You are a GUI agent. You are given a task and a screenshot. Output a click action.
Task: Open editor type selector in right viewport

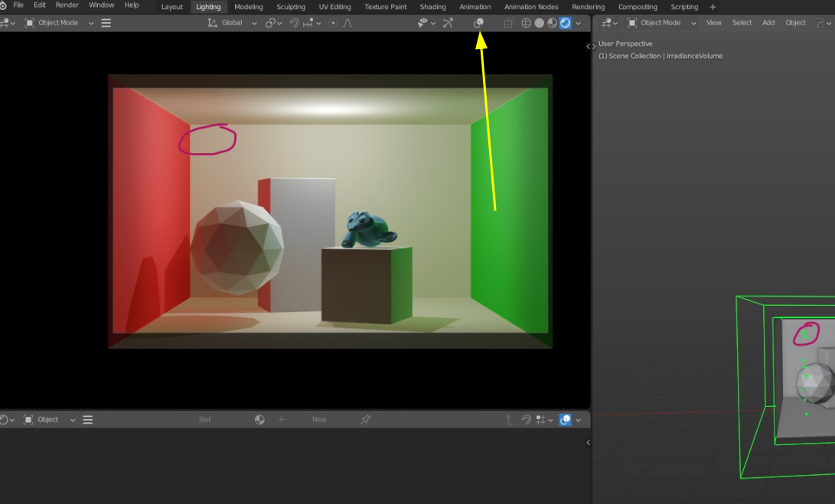click(x=609, y=23)
